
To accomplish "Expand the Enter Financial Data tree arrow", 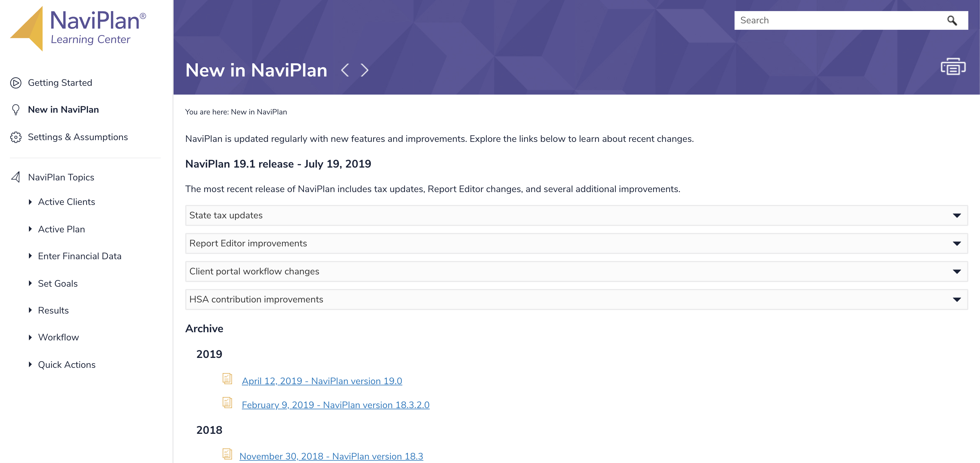I will pyautogui.click(x=30, y=256).
